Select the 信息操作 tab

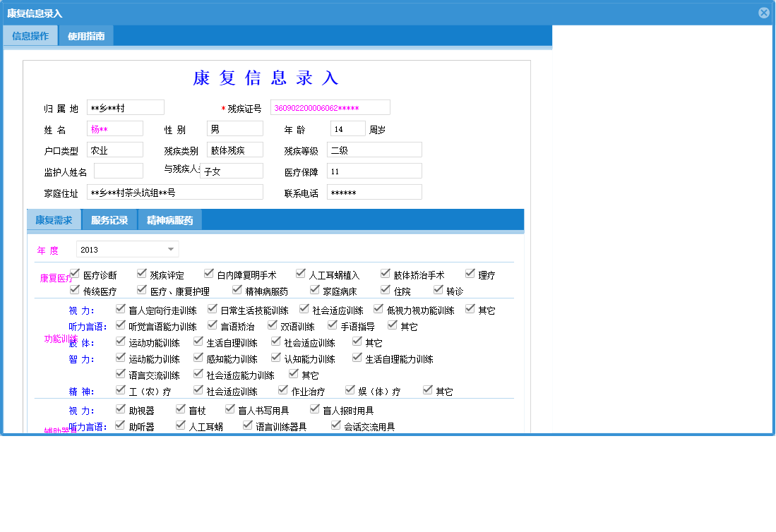(30, 35)
